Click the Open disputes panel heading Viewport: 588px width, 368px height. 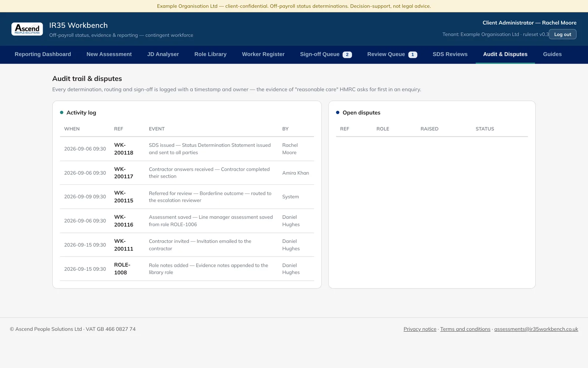pos(361,113)
